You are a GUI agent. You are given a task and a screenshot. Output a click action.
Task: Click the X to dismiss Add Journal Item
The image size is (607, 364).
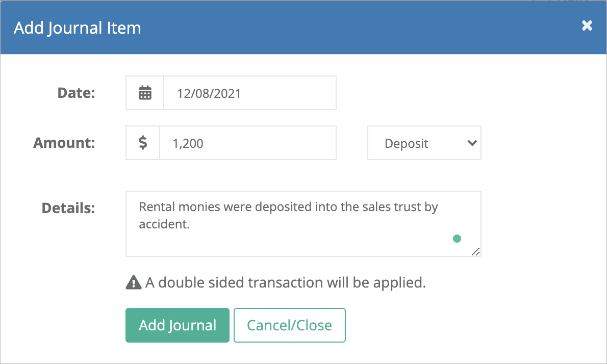pos(587,25)
